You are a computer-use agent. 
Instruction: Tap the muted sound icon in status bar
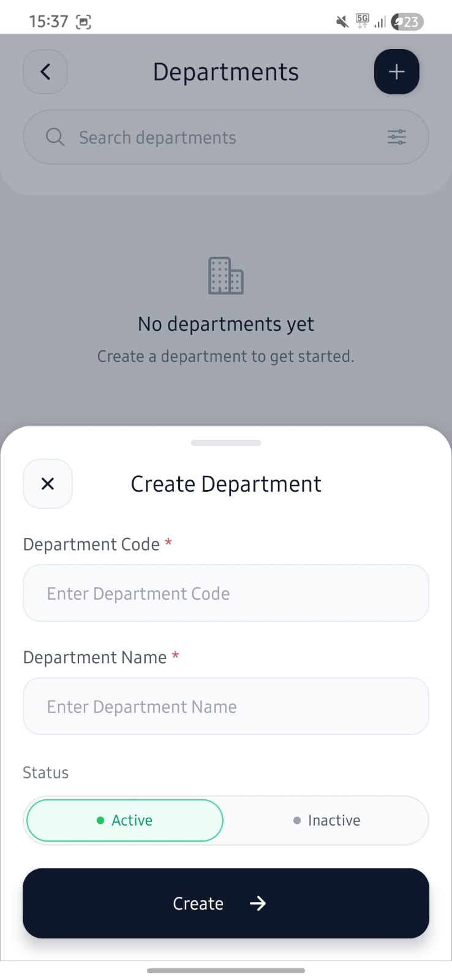click(x=342, y=22)
